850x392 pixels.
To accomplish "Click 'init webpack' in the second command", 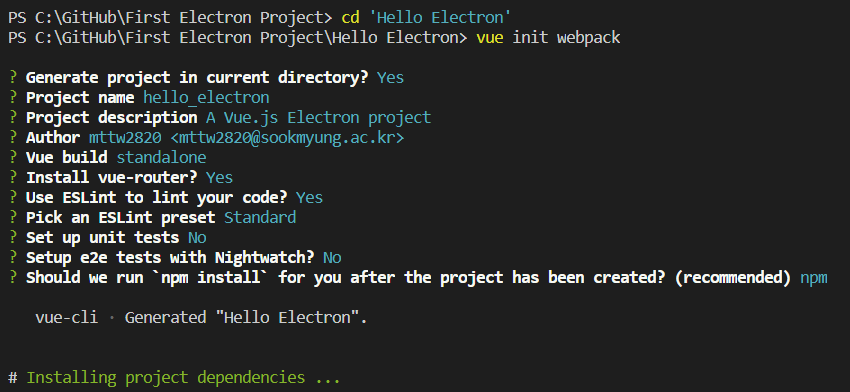I will pyautogui.click(x=566, y=38).
